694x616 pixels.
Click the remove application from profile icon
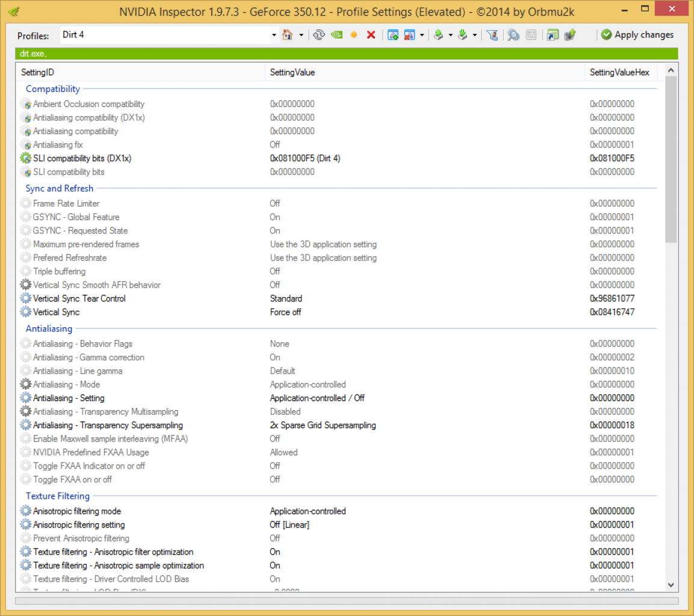[x=410, y=35]
